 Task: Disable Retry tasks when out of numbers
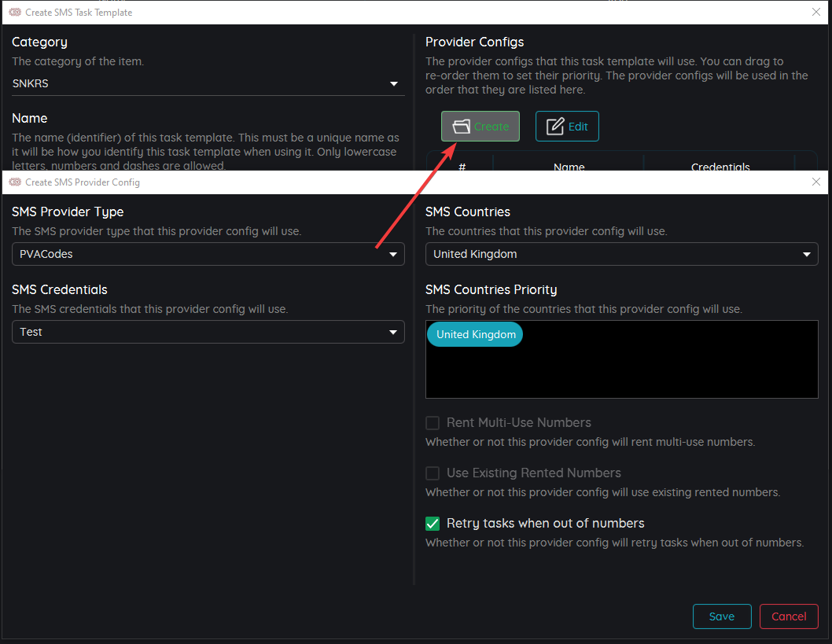tap(433, 524)
